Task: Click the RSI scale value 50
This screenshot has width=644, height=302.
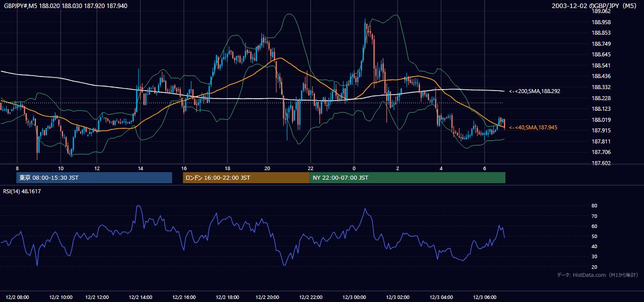Action: click(595, 237)
